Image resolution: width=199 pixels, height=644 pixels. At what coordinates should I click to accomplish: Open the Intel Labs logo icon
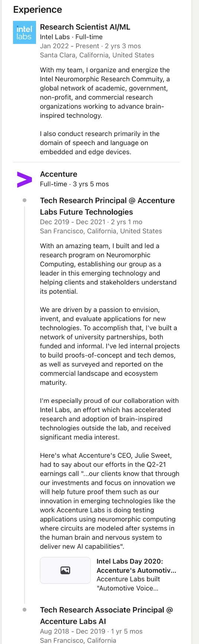tap(25, 33)
